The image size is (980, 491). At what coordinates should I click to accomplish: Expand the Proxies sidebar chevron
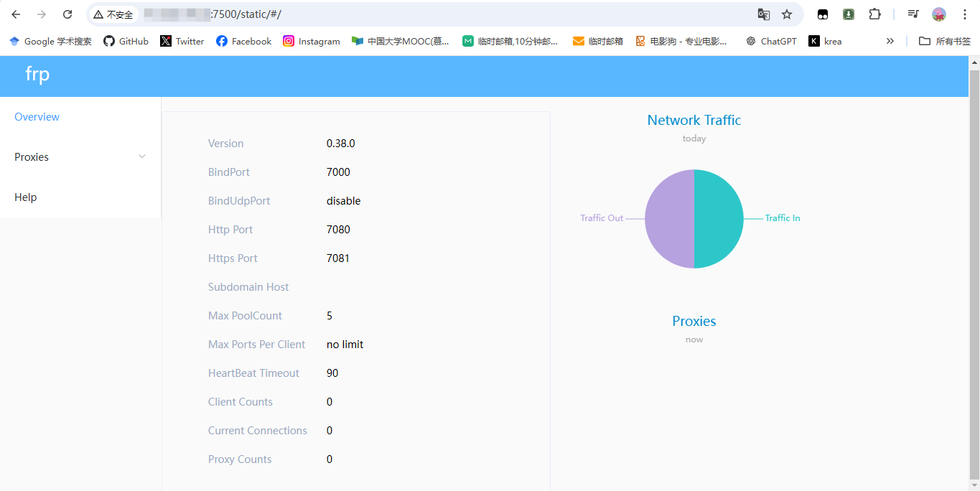141,156
